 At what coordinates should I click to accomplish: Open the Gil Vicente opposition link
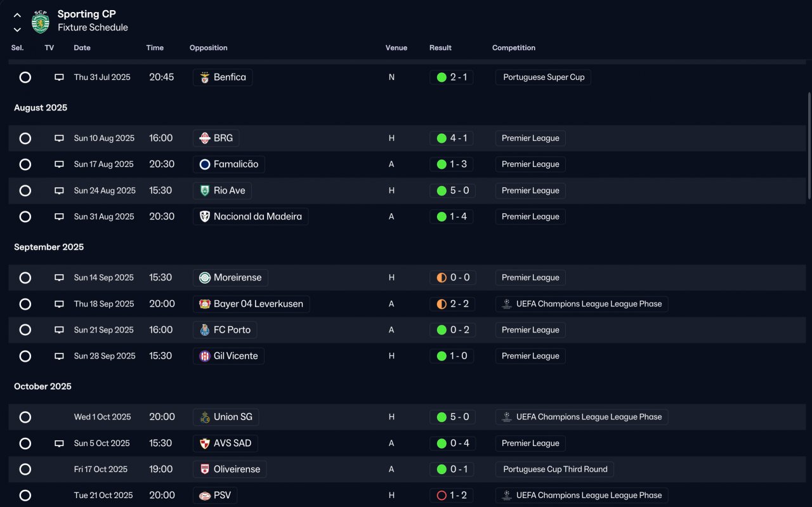[x=228, y=356]
